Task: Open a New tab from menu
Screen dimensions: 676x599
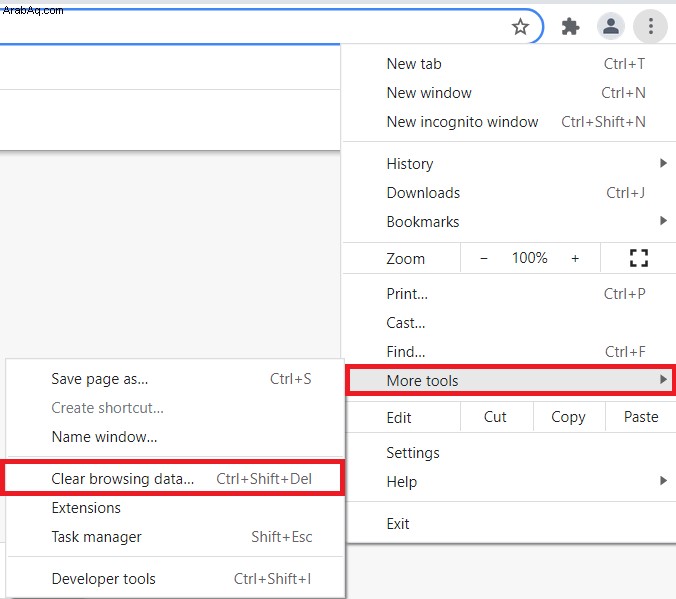Action: [510, 64]
